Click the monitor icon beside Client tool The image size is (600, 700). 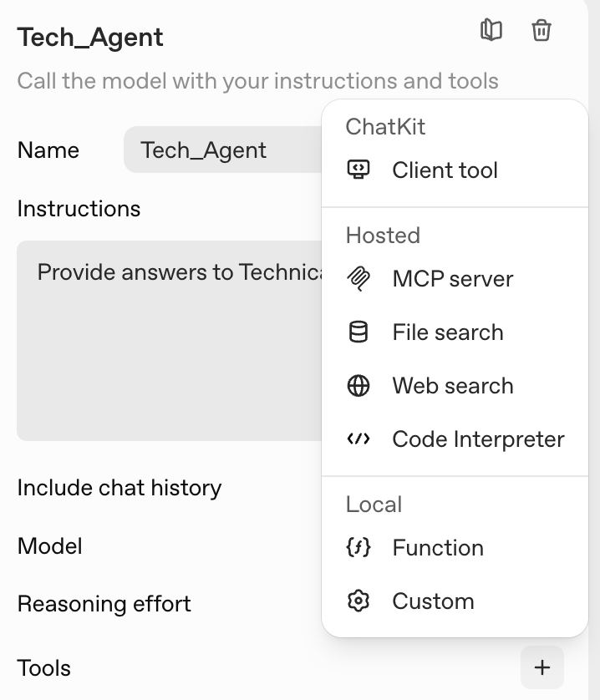click(358, 170)
